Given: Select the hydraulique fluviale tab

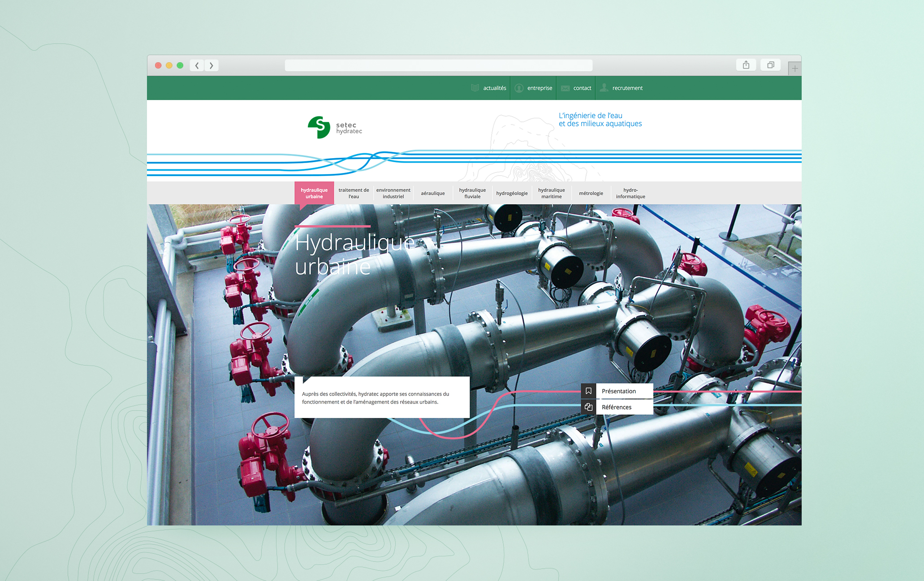Looking at the screenshot, I should tap(472, 193).
